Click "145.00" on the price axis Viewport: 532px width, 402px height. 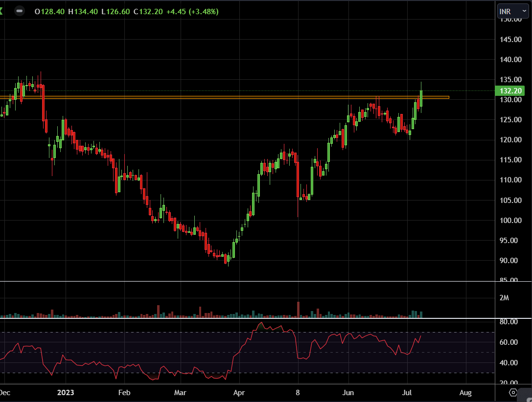click(x=510, y=39)
